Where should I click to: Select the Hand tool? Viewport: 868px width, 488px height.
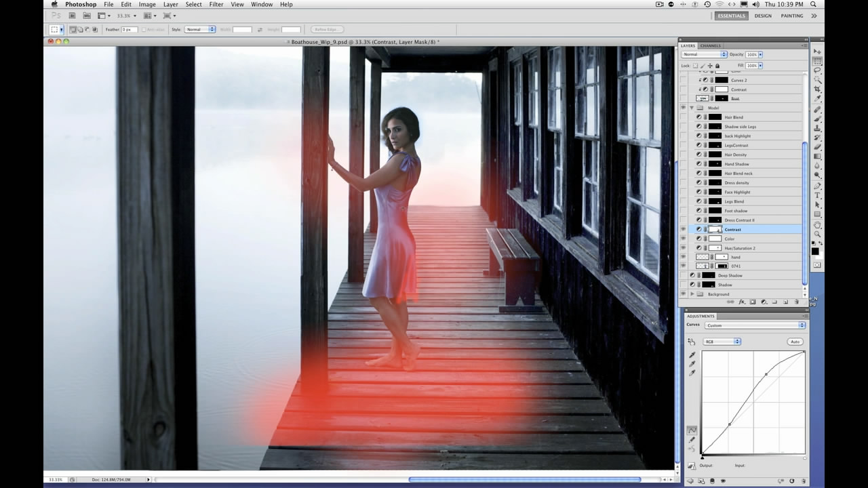[817, 224]
